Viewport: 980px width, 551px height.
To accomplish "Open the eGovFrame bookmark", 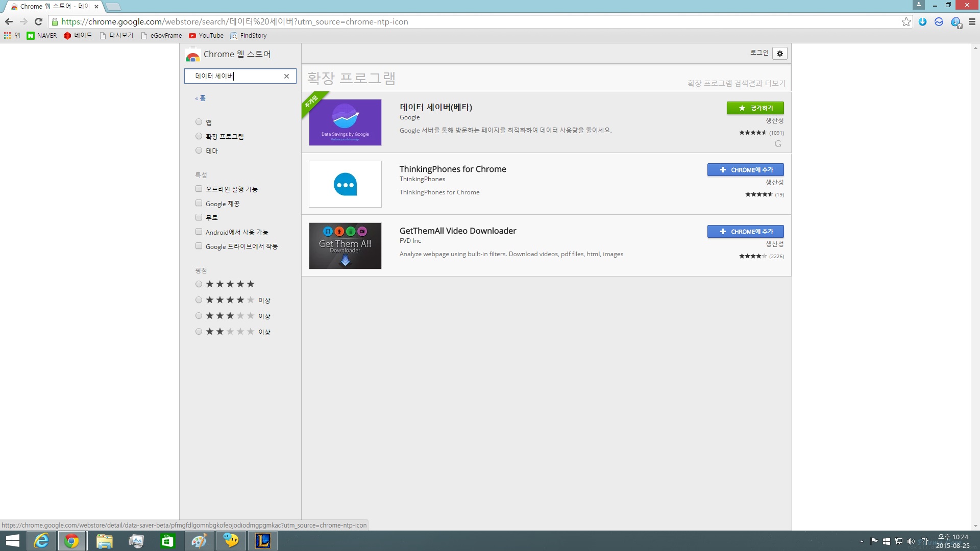I will (x=161, y=35).
